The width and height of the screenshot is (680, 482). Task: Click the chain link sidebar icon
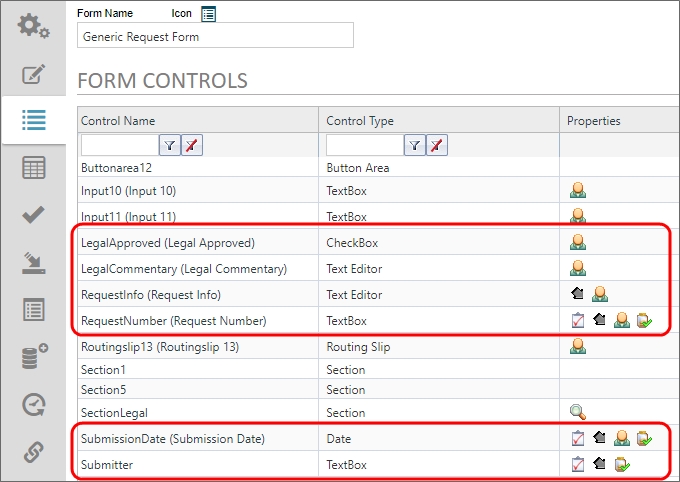[x=33, y=451]
